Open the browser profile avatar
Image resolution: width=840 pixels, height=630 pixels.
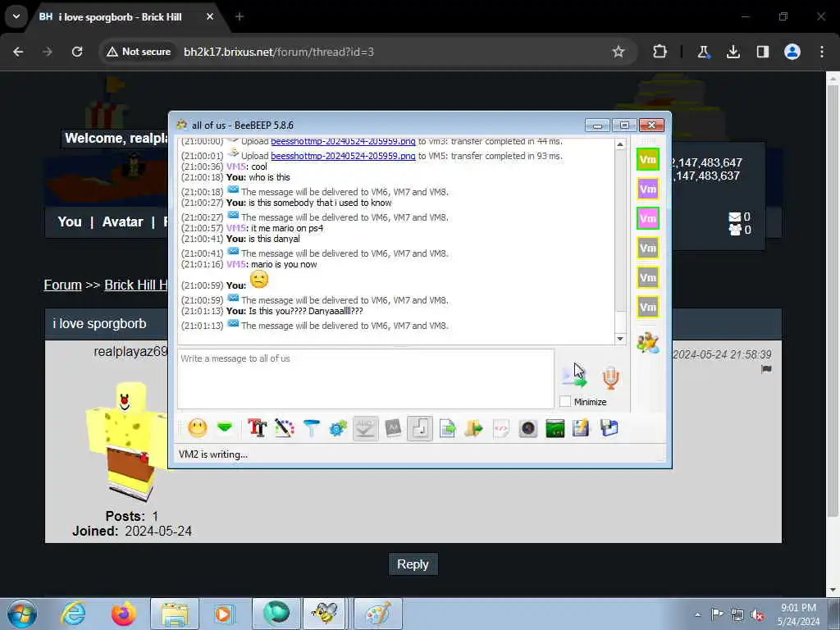(792, 52)
